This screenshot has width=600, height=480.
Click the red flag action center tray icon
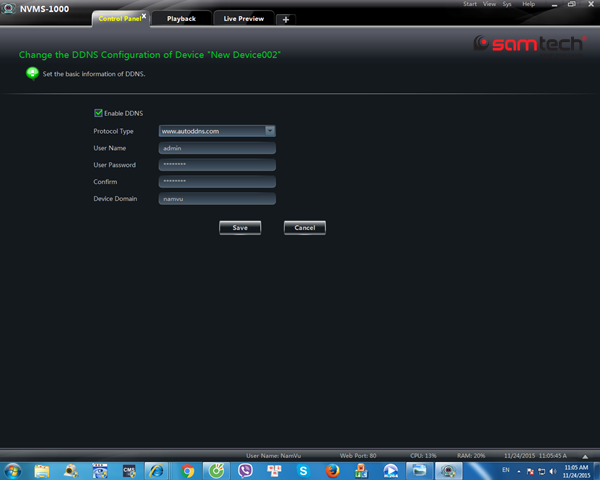[x=530, y=471]
